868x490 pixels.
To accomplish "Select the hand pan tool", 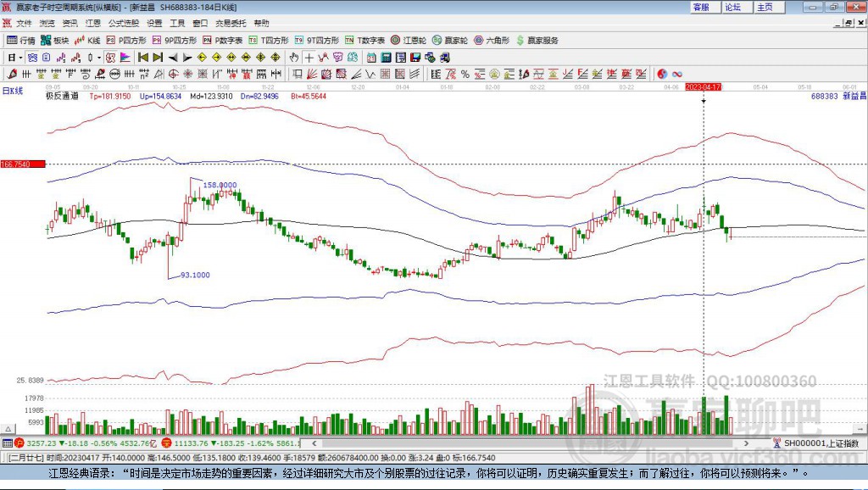I will [293, 58].
